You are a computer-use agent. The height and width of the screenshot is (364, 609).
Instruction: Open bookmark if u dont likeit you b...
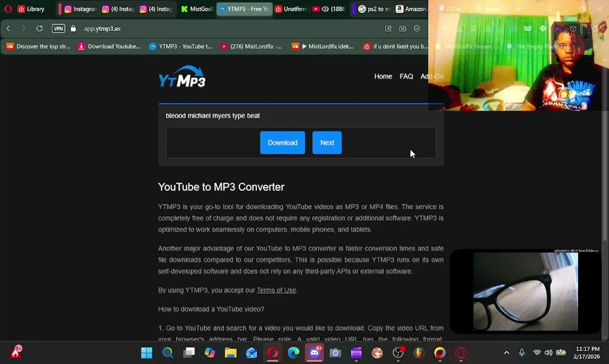(396, 47)
